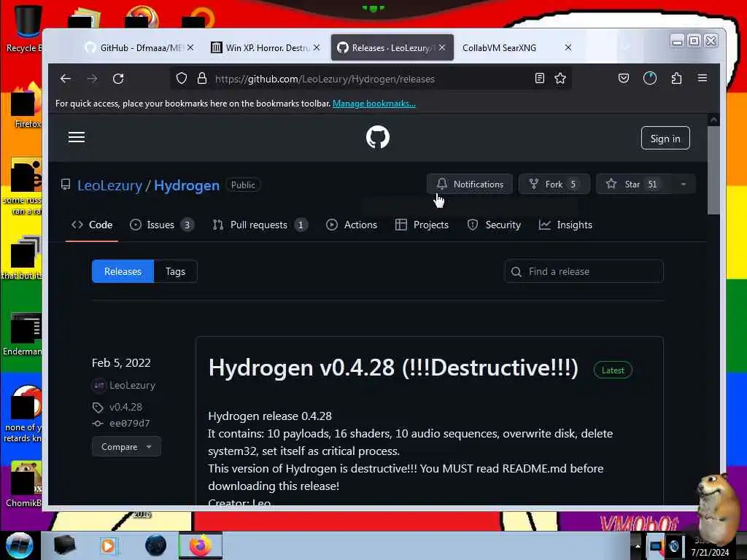
Task: Click the magnifier icon in Find a release
Action: 516,271
